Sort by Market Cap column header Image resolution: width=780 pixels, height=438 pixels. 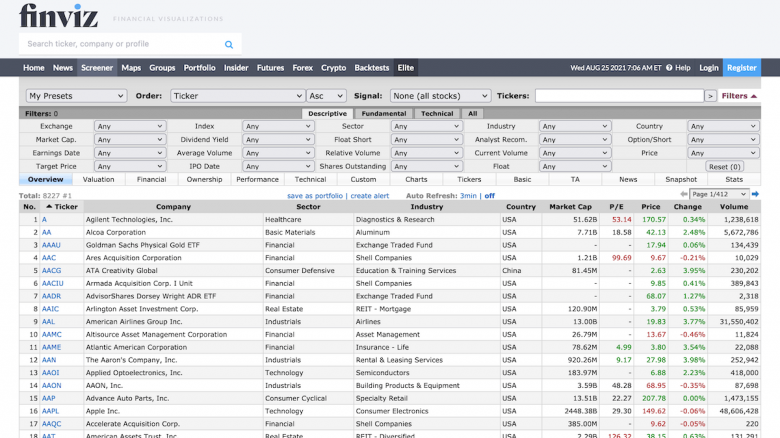click(x=570, y=207)
